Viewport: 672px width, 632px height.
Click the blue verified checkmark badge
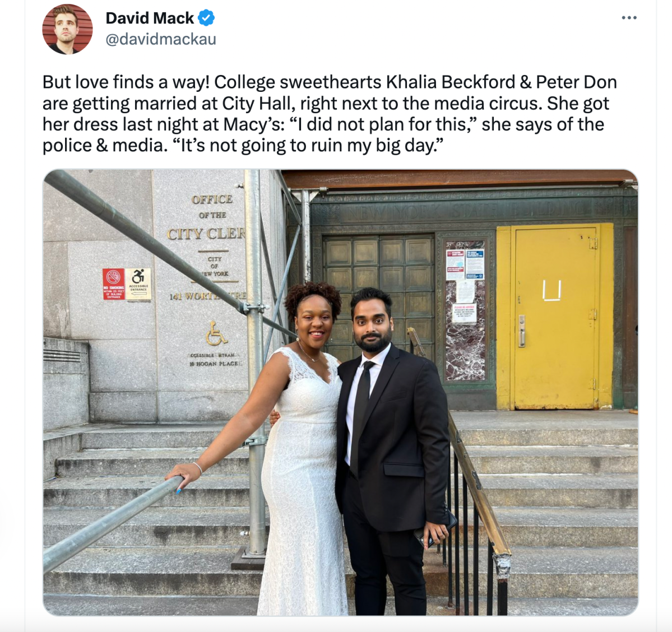click(x=206, y=18)
